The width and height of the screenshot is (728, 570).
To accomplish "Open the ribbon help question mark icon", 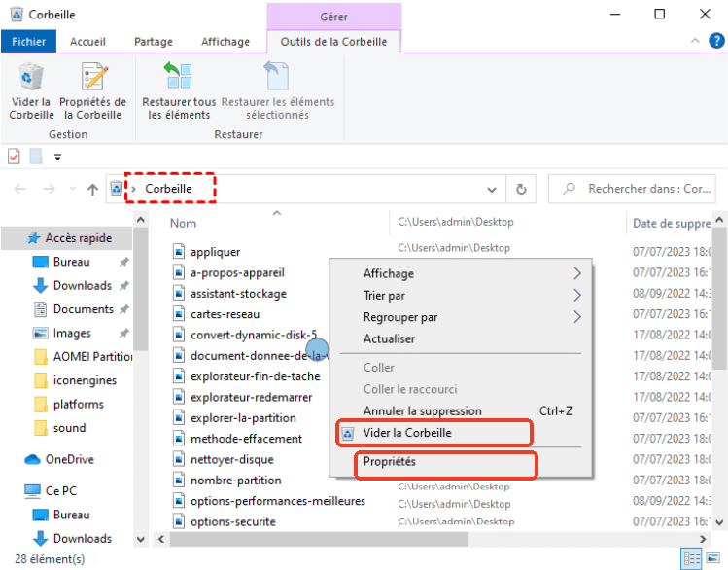I will point(715,42).
